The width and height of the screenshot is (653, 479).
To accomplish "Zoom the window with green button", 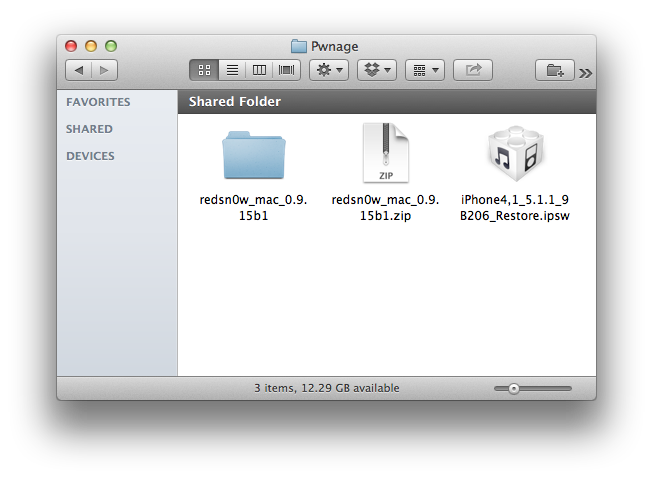I will tap(111, 46).
